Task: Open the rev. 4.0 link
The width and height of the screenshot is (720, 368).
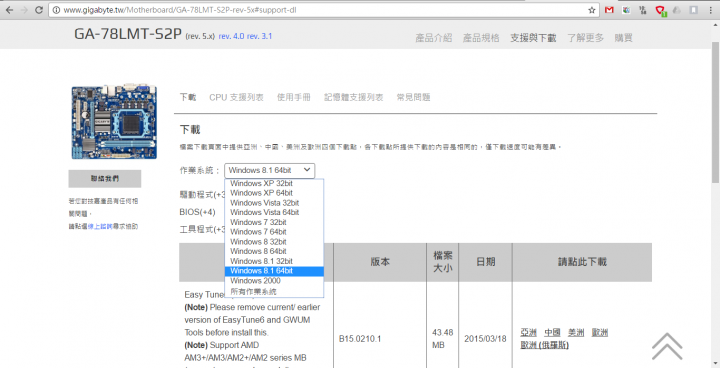Action: [231, 36]
